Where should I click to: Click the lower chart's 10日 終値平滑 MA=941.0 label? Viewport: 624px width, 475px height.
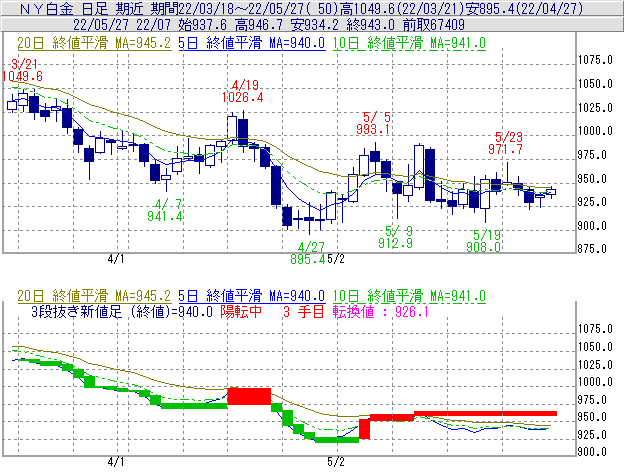click(x=409, y=296)
